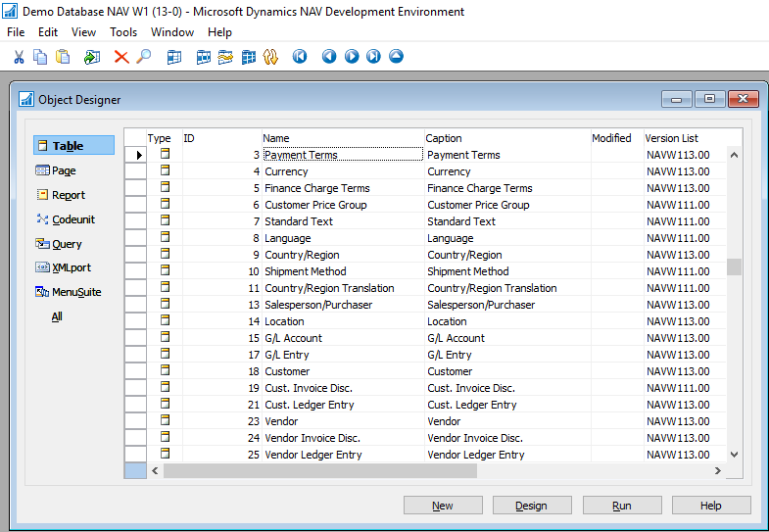Click the Copy icon in toolbar
Viewport: 769px width, 532px height.
point(40,57)
